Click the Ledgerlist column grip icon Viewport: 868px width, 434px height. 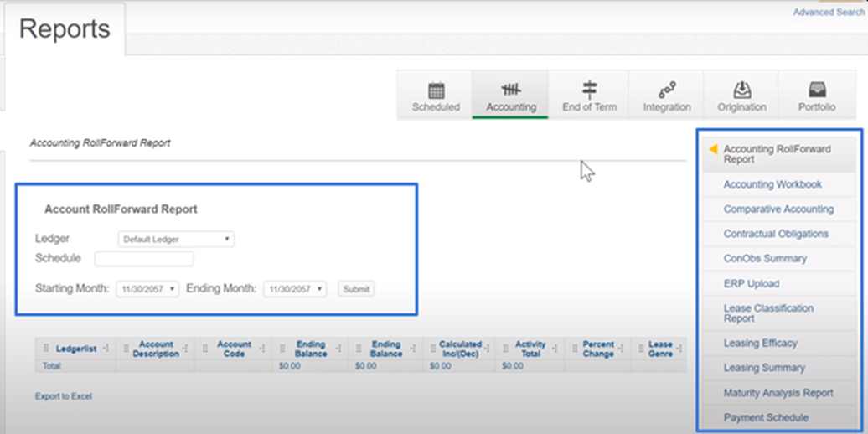[x=46, y=348]
